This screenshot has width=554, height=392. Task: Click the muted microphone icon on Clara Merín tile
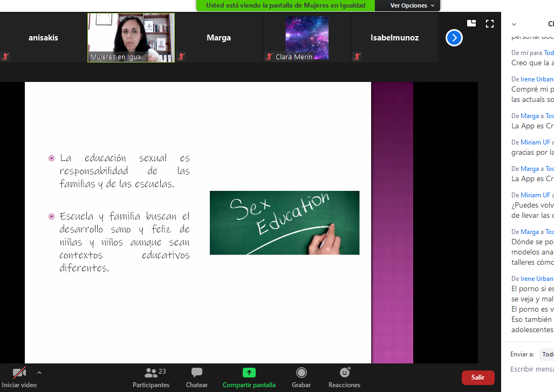point(269,57)
